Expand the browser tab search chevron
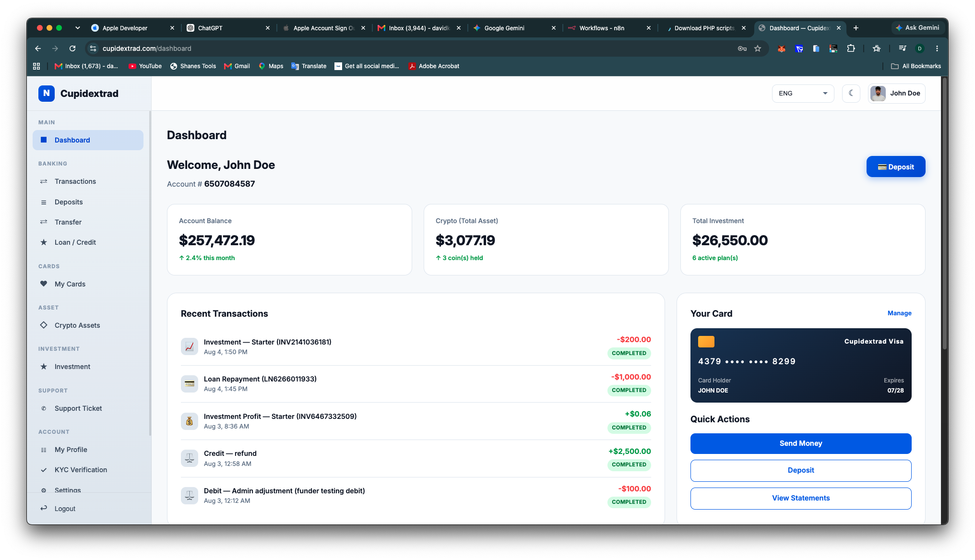The image size is (975, 560). (77, 28)
